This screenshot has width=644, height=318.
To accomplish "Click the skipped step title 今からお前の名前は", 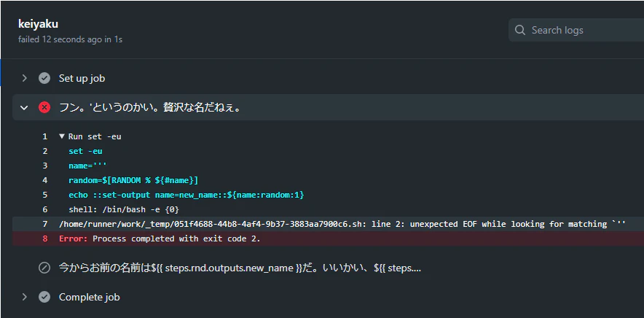I will 240,268.
